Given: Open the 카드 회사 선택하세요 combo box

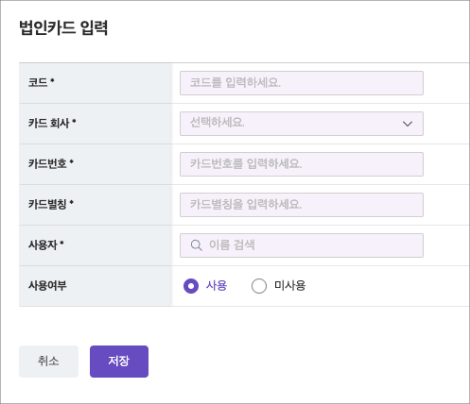Looking at the screenshot, I should (x=302, y=124).
